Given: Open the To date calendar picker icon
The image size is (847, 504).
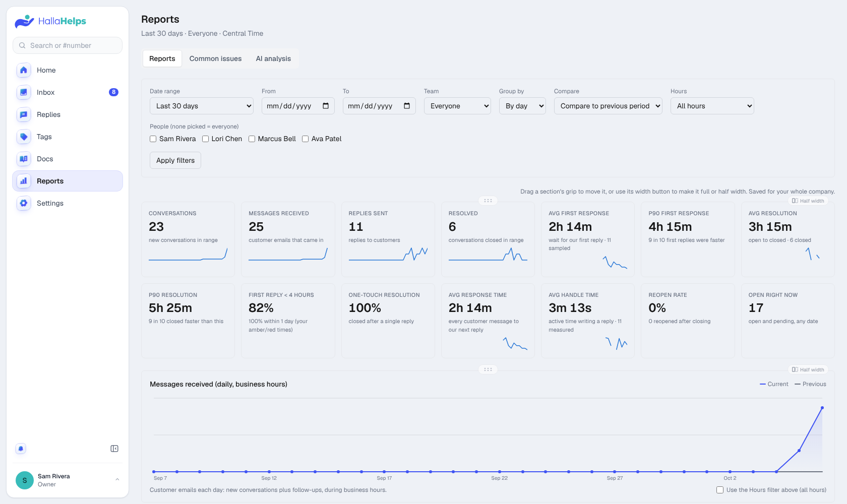Looking at the screenshot, I should 407,106.
